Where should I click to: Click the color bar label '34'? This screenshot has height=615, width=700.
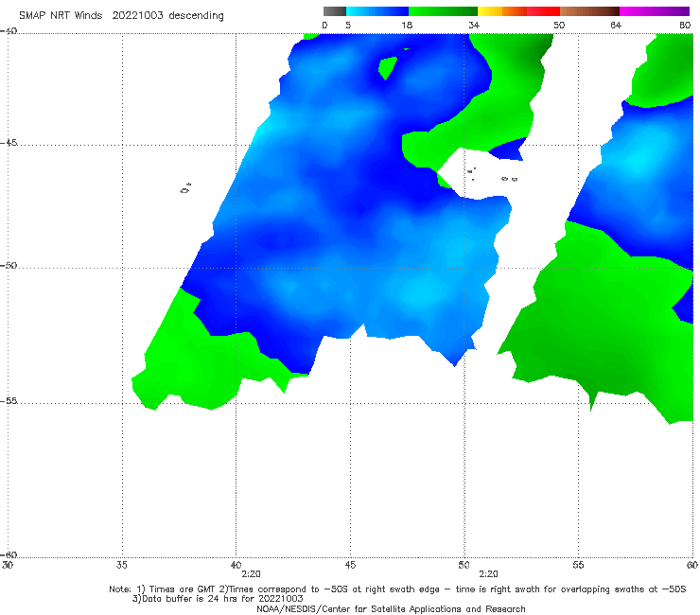coord(474,25)
